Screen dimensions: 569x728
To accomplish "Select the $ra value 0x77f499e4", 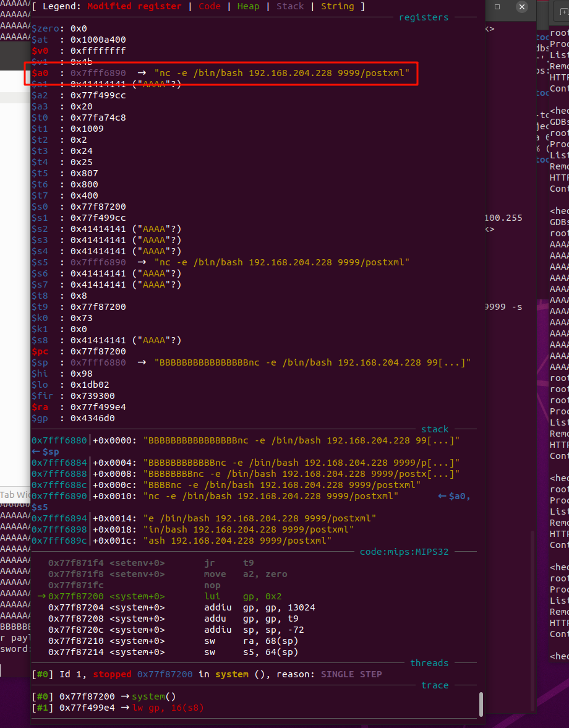I will (98, 408).
